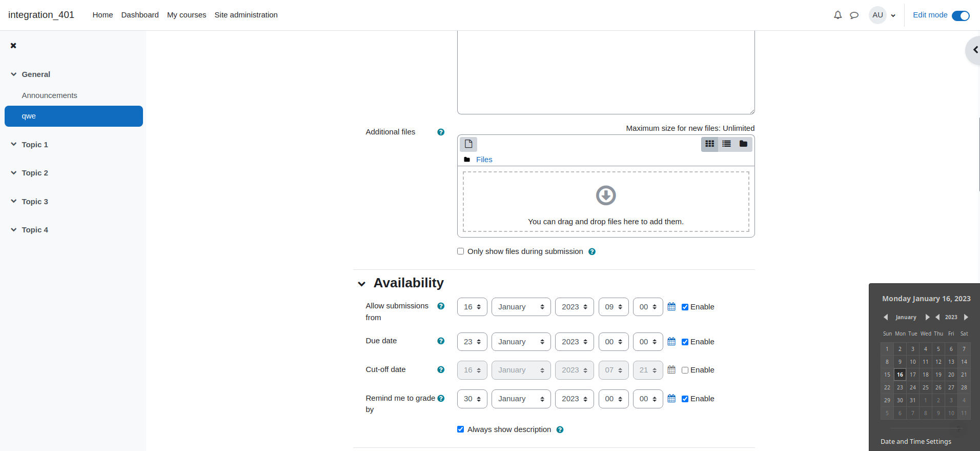
Task: Select day 23 in calendar popup
Action: coord(900,387)
